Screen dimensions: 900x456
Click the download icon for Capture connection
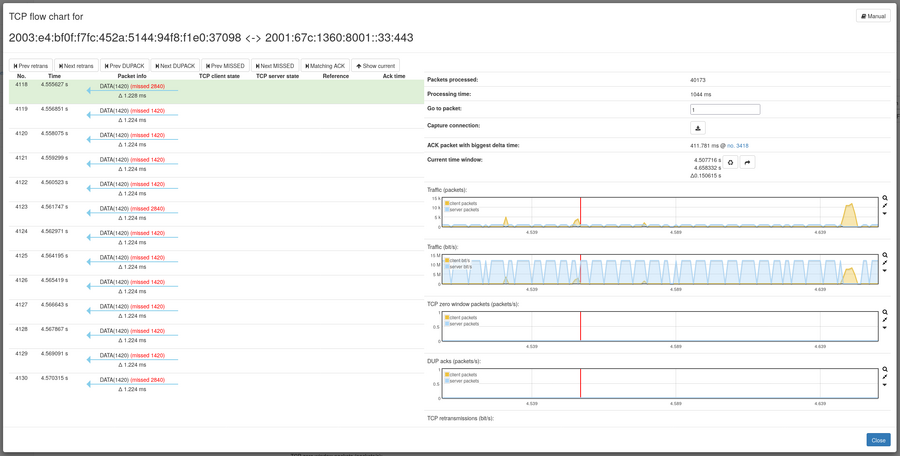[698, 128]
